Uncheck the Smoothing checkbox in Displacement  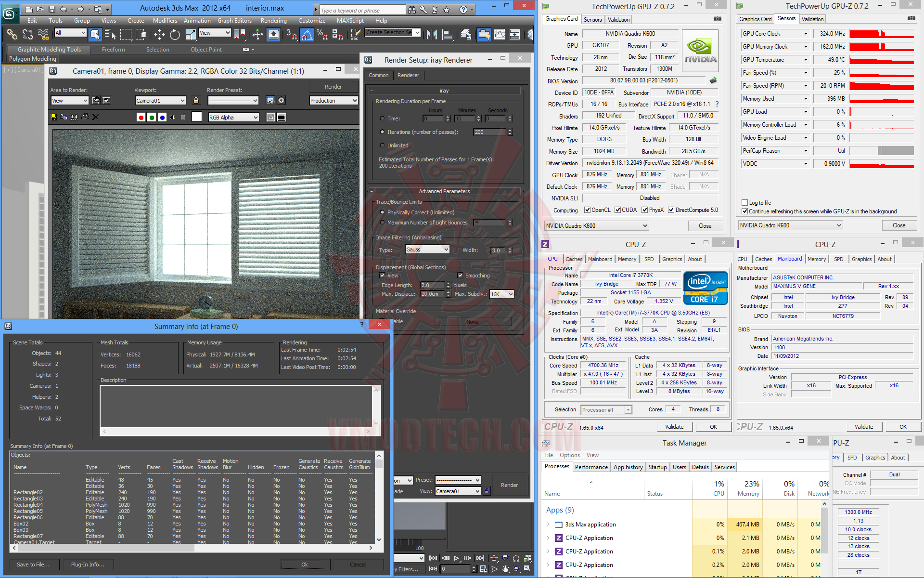pyautogui.click(x=460, y=276)
